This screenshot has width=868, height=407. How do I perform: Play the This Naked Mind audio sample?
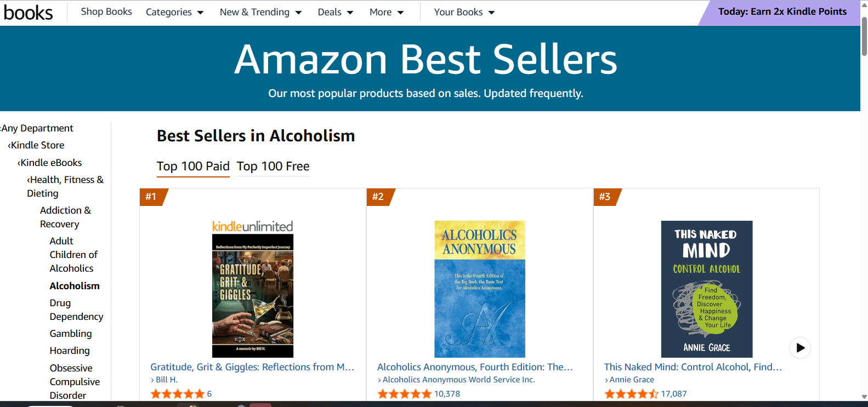800,348
